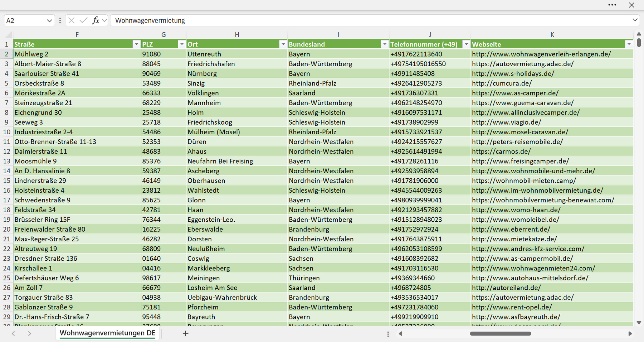Add a new sheet with plus icon

(185, 333)
